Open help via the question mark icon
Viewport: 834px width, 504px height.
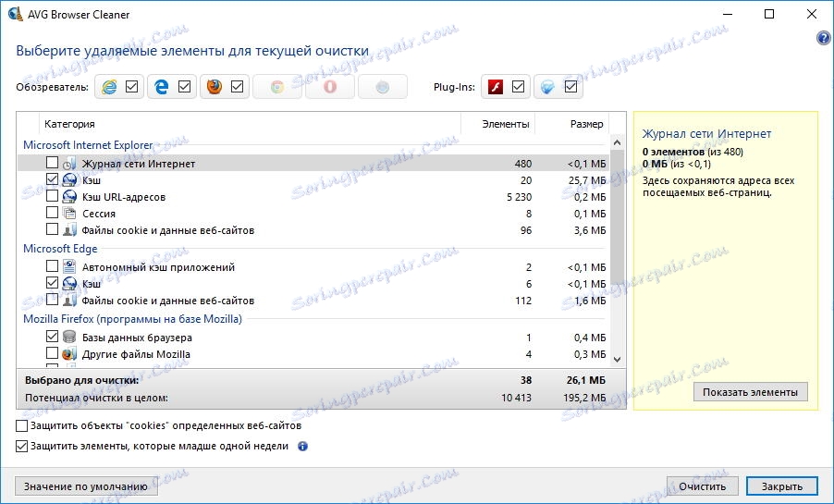[823, 38]
